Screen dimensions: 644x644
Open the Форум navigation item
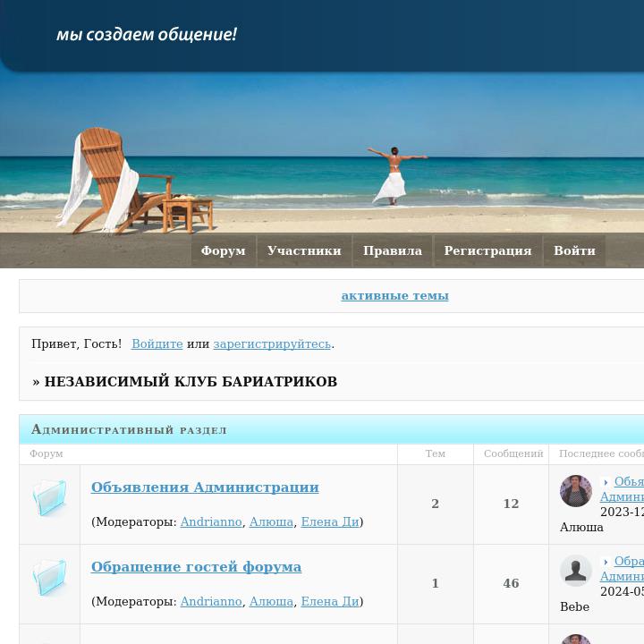[x=224, y=250]
